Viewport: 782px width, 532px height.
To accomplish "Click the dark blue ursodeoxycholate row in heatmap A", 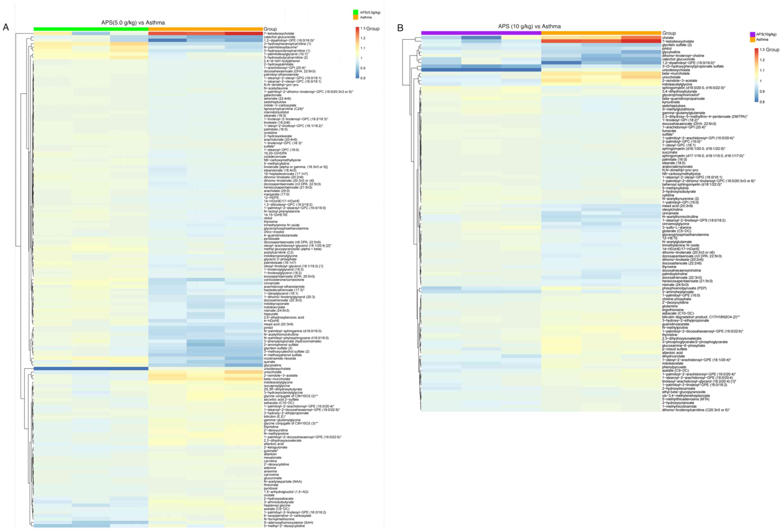I will coord(91,368).
